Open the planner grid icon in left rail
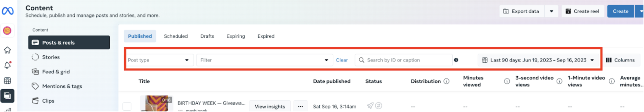Screen dimensions: 644x112 (7, 81)
